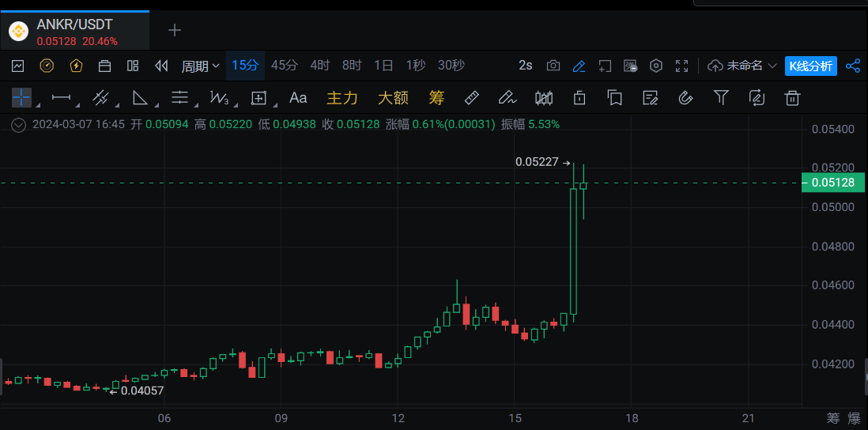Click the 筹 button in bottom corner
Screen dimensions: 868x430
coord(833,419)
